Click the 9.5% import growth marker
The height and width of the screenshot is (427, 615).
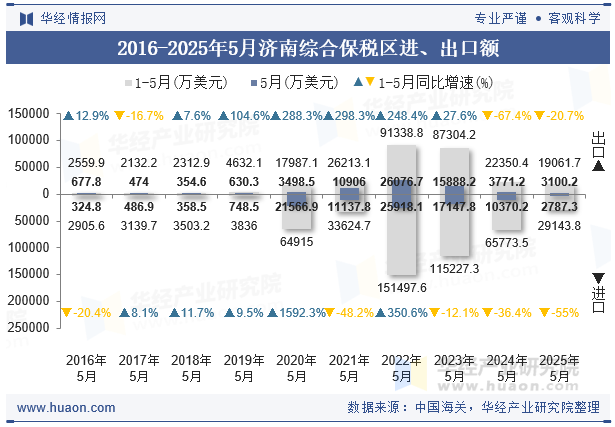coord(244,313)
